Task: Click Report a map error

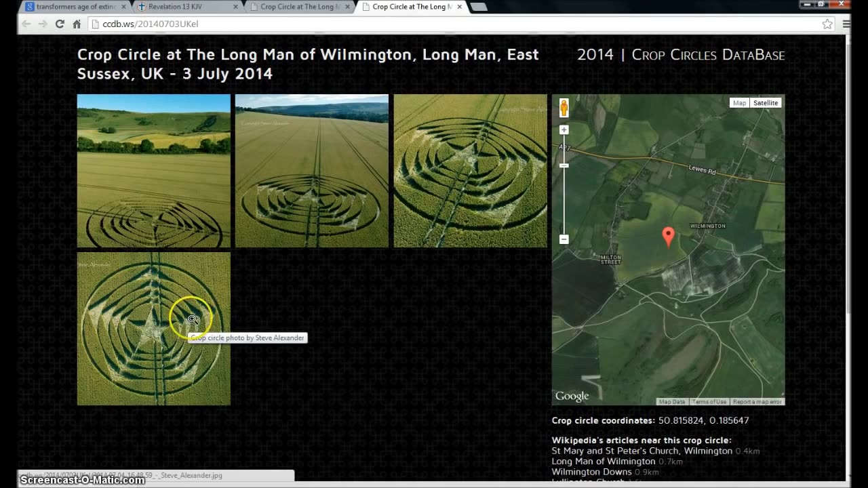Action: 757,402
